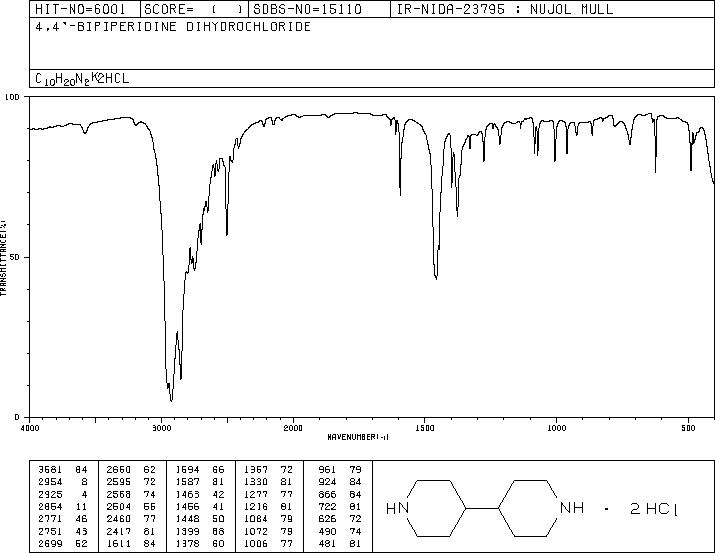The image size is (715, 553).
Task: Select the 2954 peak entry in table
Action: [63, 482]
